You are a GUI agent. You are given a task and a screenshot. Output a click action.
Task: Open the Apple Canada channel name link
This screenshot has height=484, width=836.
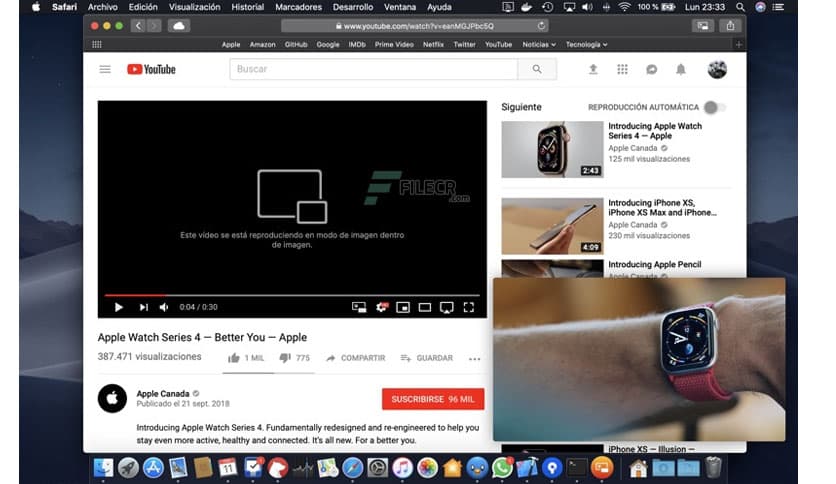coord(163,393)
